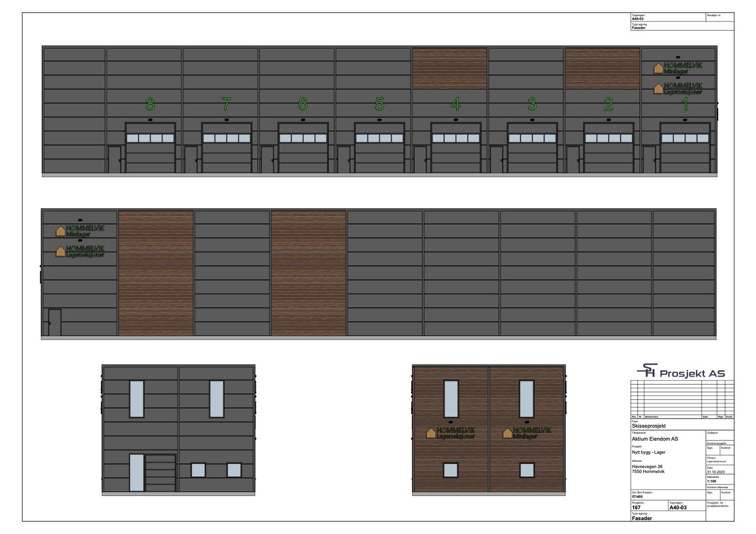Click the green bay number 2

click(x=609, y=104)
